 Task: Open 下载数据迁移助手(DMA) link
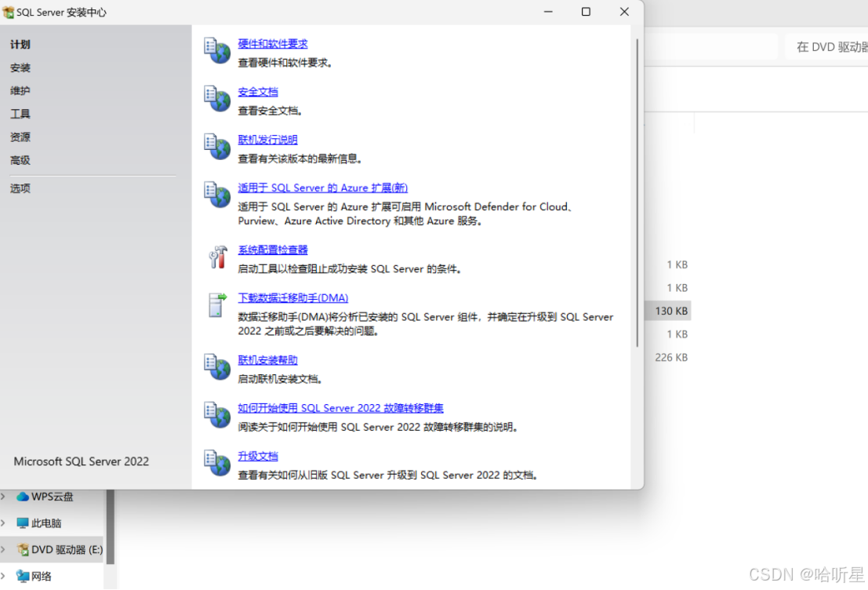tap(292, 298)
